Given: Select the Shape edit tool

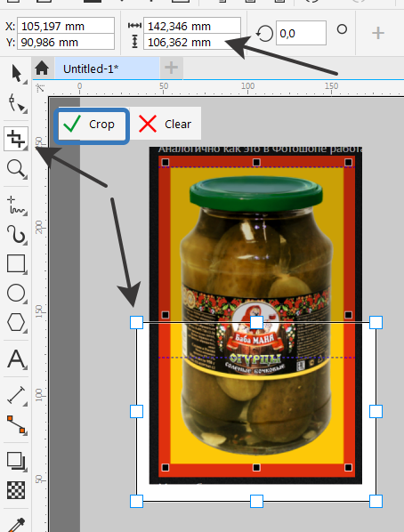Looking at the screenshot, I should tap(16, 103).
